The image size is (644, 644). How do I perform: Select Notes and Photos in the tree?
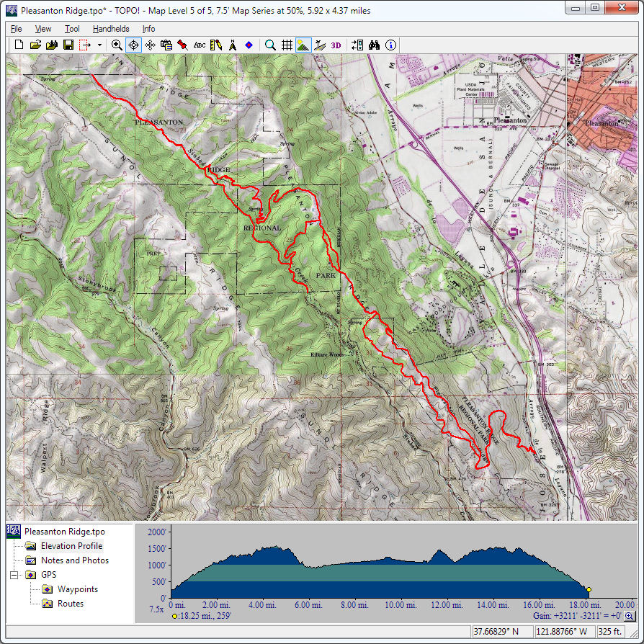[74, 560]
